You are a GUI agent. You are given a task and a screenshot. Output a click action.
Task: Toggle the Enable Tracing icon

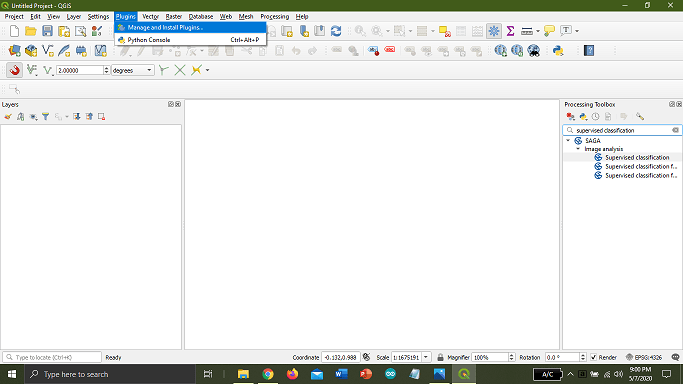tap(196, 70)
